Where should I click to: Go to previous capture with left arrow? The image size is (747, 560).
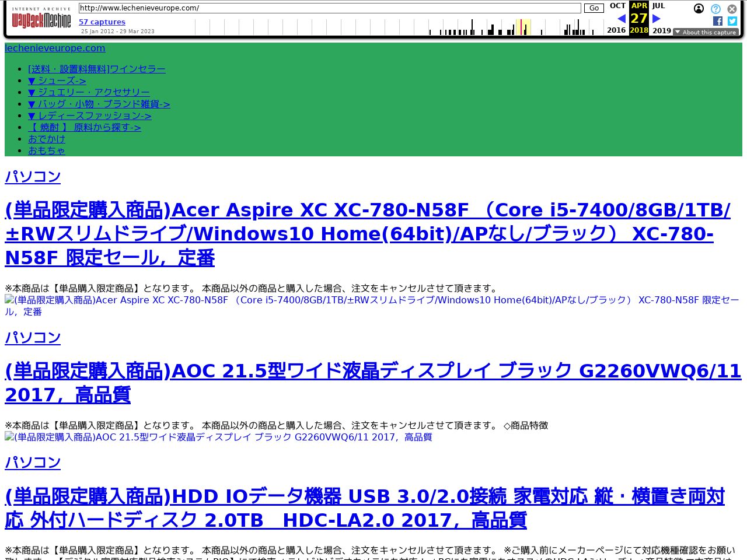tap(621, 19)
